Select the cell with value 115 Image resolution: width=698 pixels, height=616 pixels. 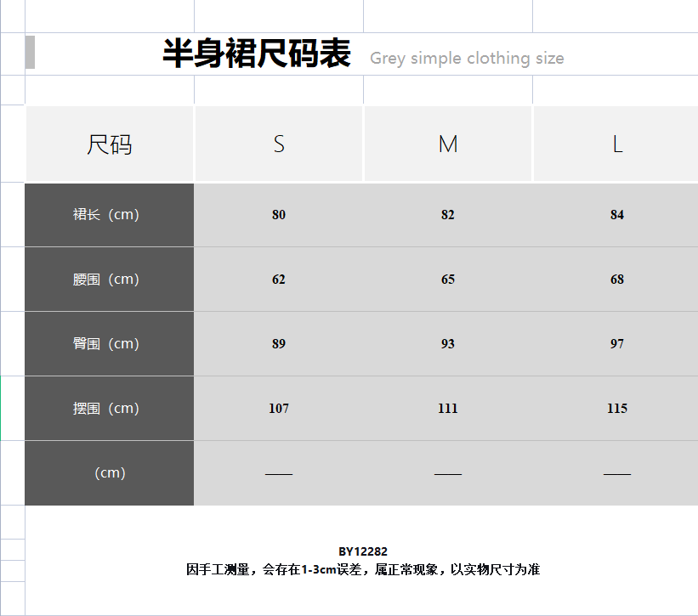616,409
